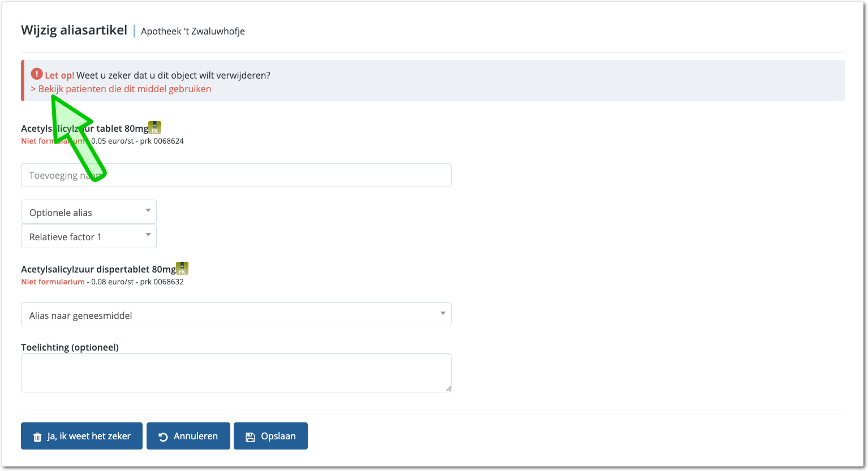868x471 pixels.
Task: Click the red exclamation warning icon
Action: tap(37, 74)
